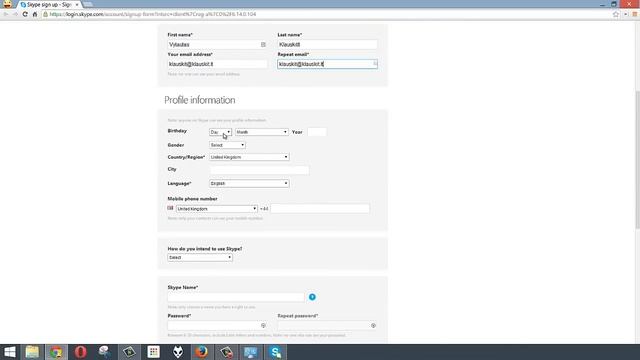Open Chrome menu icon at toolbar end
Viewport: 640px width, 360px height.
point(635,14)
